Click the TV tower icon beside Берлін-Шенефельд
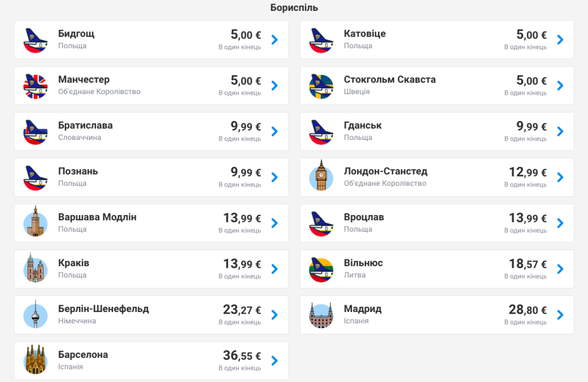The height and width of the screenshot is (382, 588). [36, 314]
